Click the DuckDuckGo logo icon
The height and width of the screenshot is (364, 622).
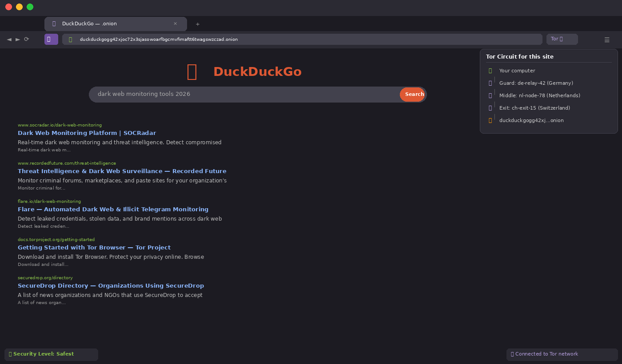coord(191,71)
